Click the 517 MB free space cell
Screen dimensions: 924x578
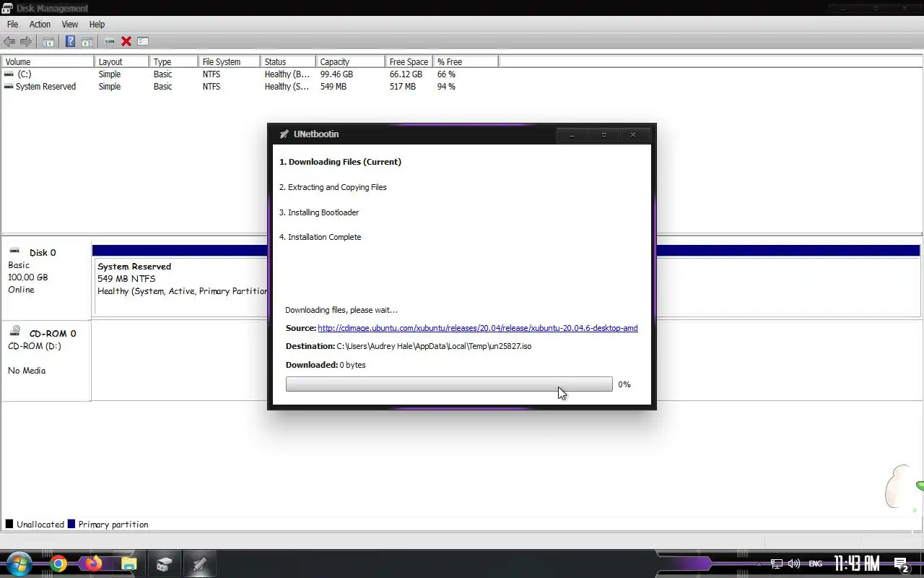coord(402,87)
